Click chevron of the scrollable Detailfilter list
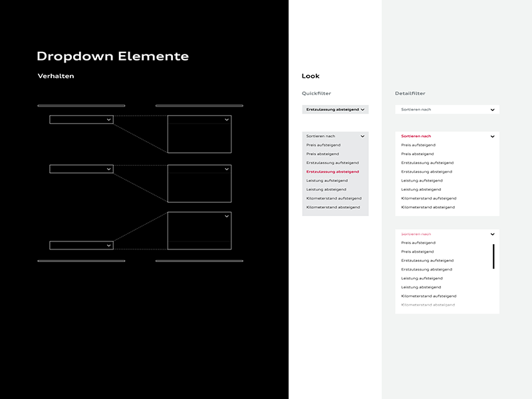 tap(493, 234)
